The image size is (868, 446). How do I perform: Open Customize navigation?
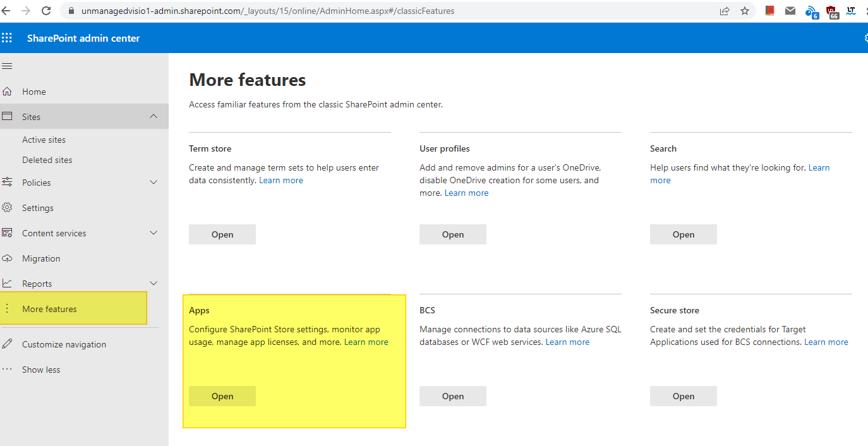click(64, 344)
